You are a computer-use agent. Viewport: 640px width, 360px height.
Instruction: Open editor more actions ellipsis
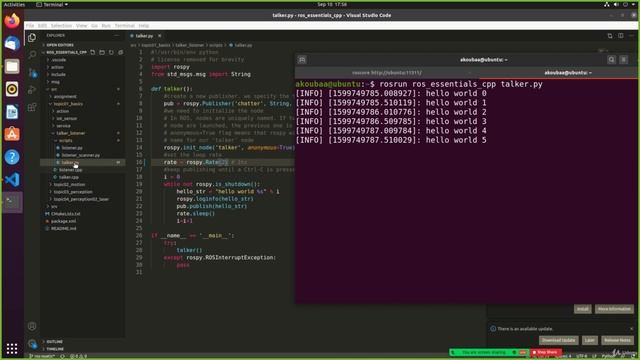[631, 36]
